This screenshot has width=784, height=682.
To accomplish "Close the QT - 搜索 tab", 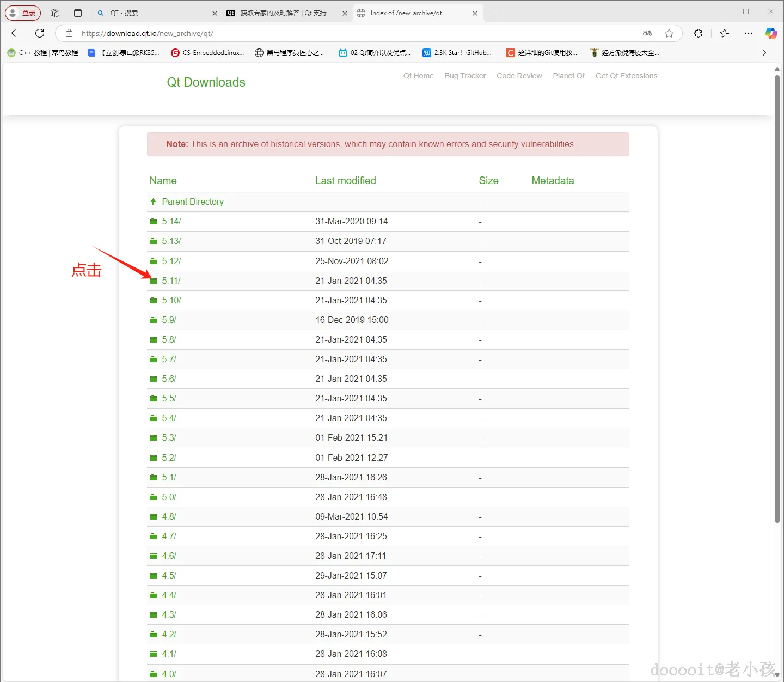I will point(215,13).
